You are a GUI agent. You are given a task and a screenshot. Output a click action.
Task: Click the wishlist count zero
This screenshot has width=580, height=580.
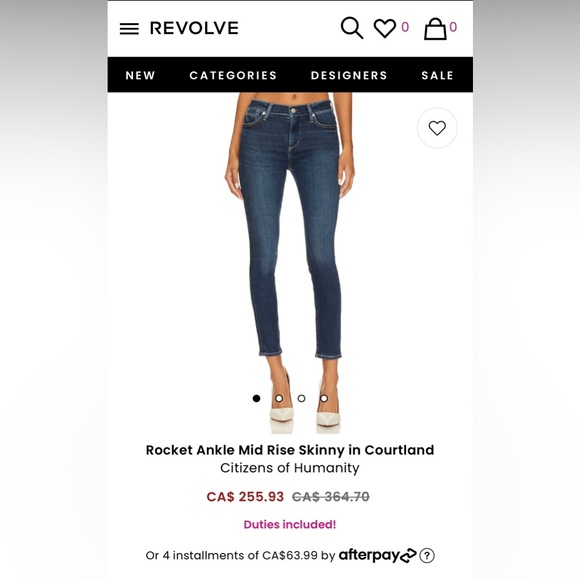tap(405, 27)
